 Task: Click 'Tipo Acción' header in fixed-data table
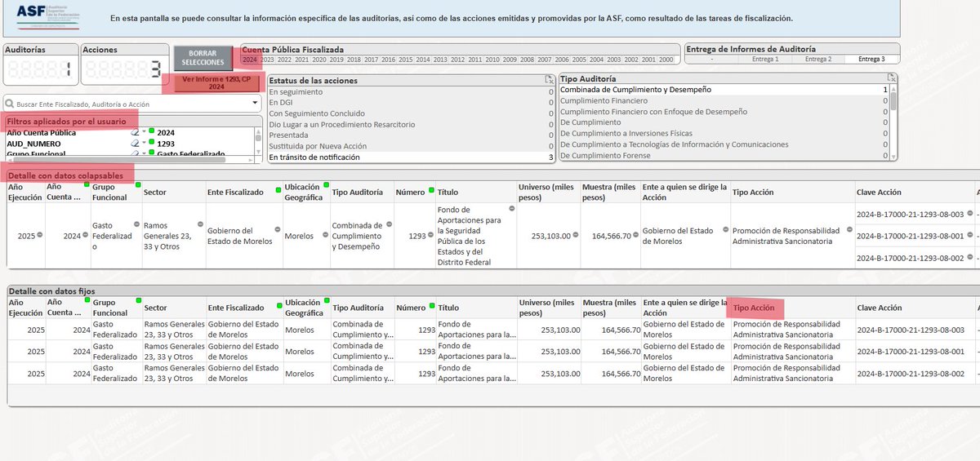[754, 308]
